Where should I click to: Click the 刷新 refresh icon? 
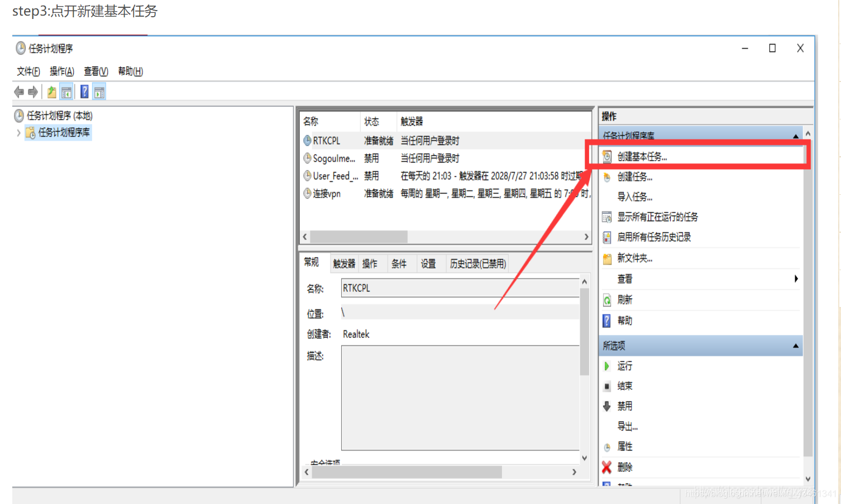coord(607,300)
